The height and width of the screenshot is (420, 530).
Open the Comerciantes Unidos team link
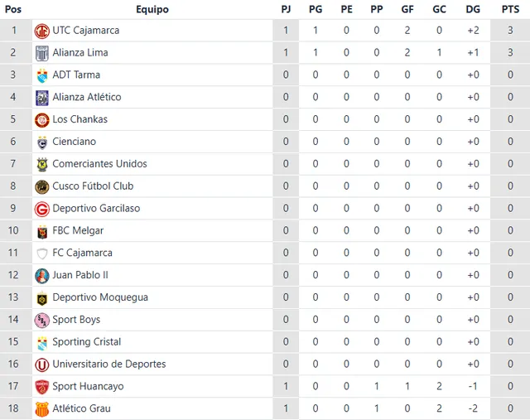point(99,164)
